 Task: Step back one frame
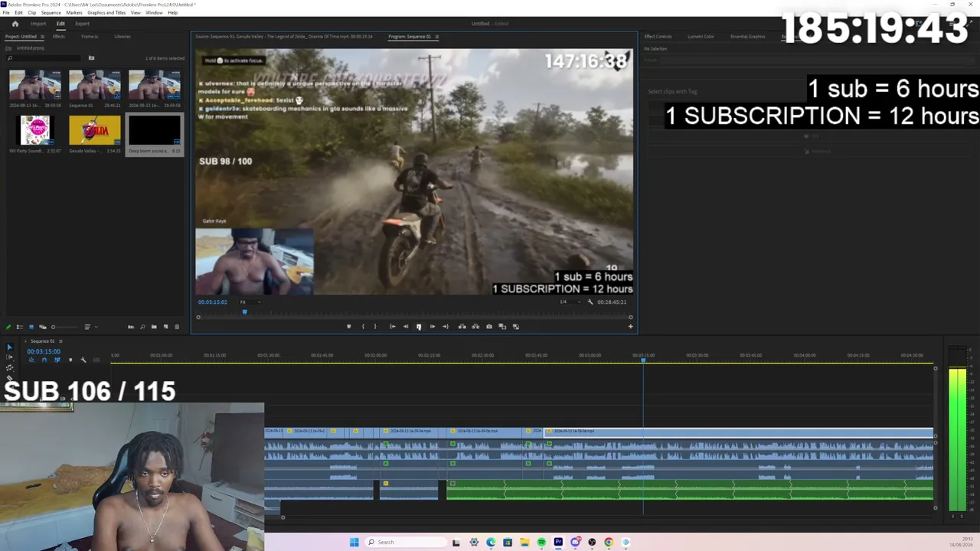coord(405,327)
